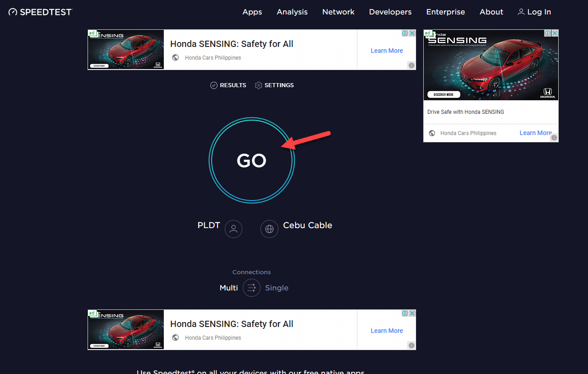Click the PLDT user profile icon
This screenshot has width=588, height=374.
(x=234, y=229)
